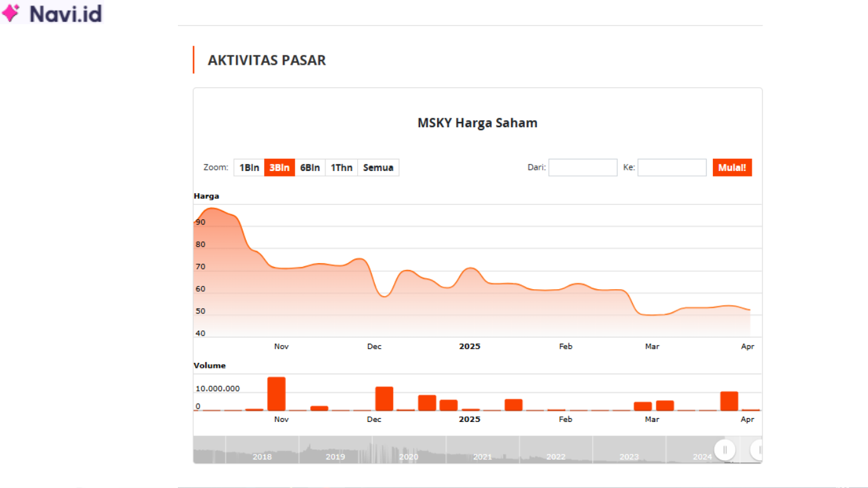Image resolution: width=868 pixels, height=488 pixels.
Task: Click the Zoom: label
Action: pos(215,168)
